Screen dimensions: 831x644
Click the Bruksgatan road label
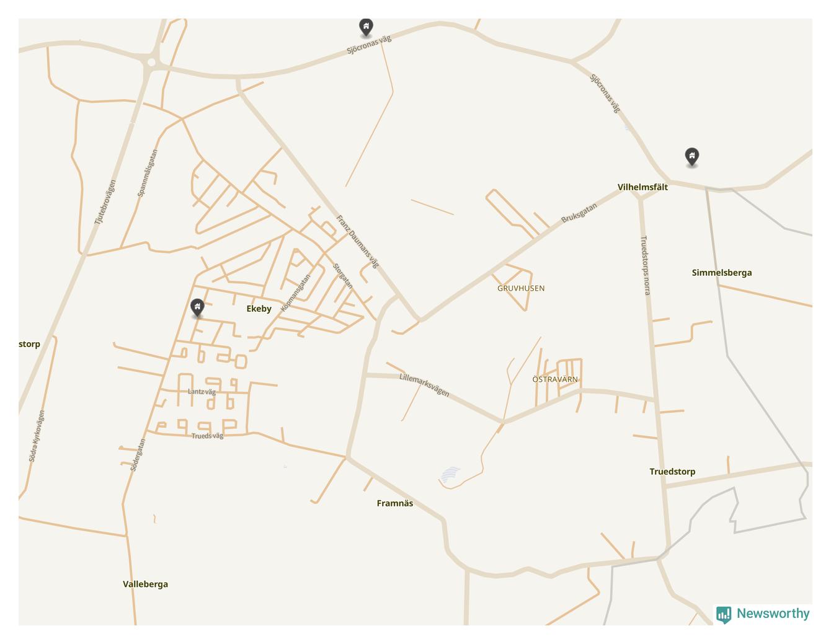tap(579, 213)
